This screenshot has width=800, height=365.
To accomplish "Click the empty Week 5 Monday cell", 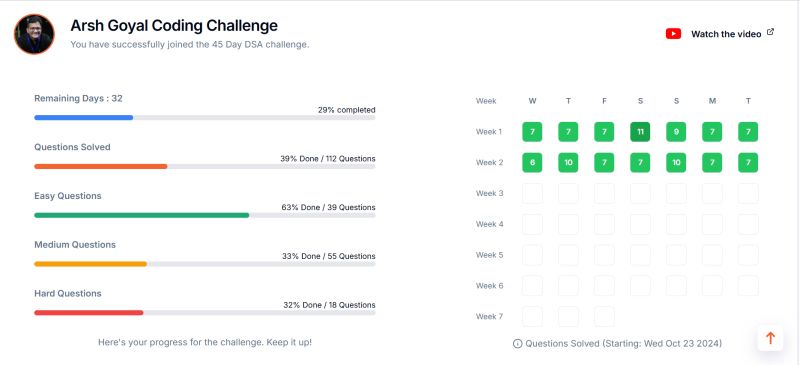I will click(712, 255).
